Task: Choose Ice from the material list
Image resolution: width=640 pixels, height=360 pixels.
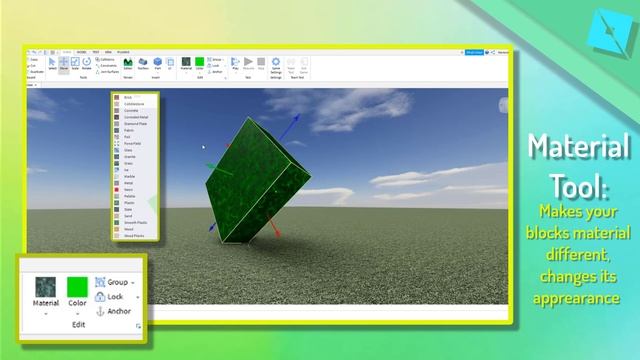Action: coord(135,170)
